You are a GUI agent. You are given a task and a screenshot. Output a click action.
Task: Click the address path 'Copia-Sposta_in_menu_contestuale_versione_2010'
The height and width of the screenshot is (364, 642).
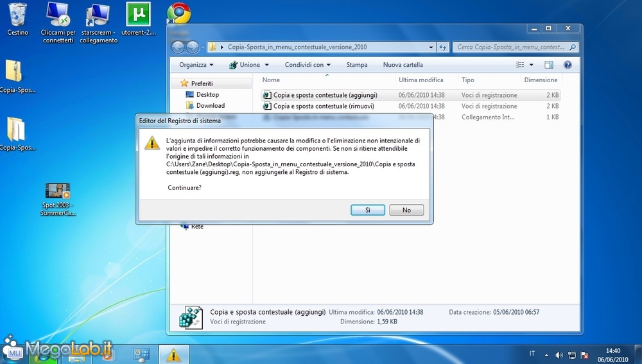[297, 47]
